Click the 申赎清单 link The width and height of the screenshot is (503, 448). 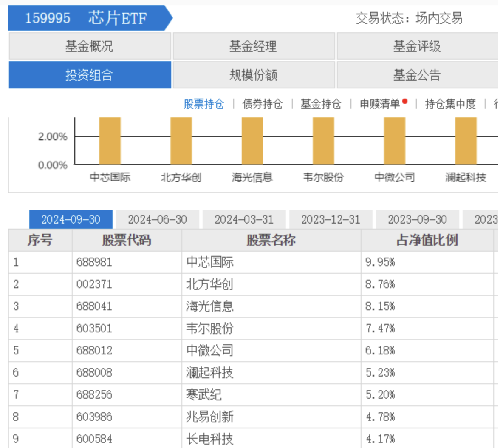coord(380,104)
